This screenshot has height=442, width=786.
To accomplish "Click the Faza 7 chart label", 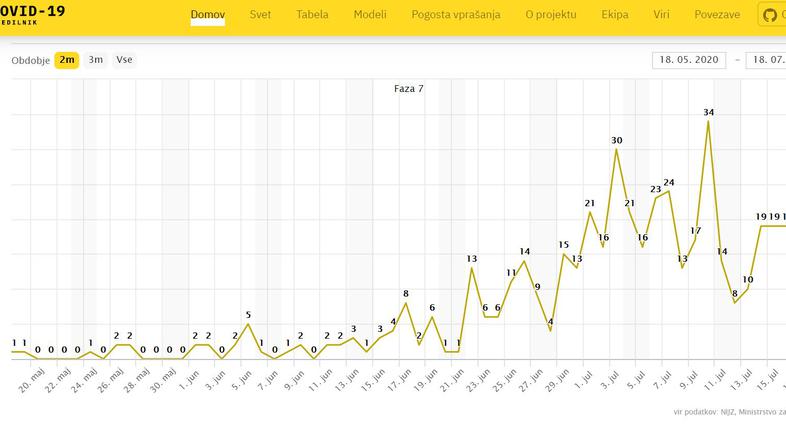I will (409, 89).
